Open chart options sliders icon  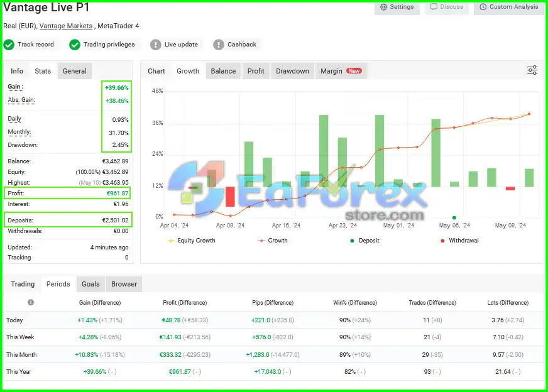(532, 70)
